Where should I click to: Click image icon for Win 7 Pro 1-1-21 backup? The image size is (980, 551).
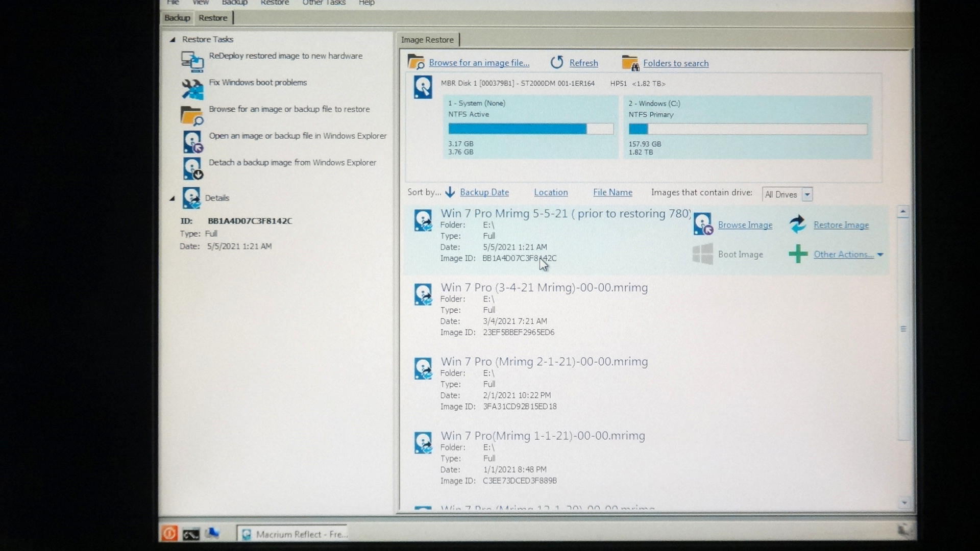pyautogui.click(x=423, y=443)
